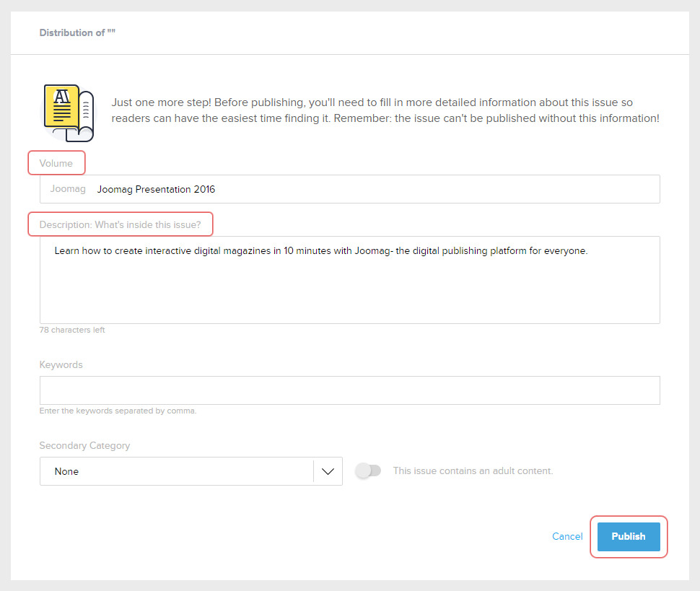Click the Keywords field label
The width and height of the screenshot is (700, 591).
pyautogui.click(x=61, y=364)
